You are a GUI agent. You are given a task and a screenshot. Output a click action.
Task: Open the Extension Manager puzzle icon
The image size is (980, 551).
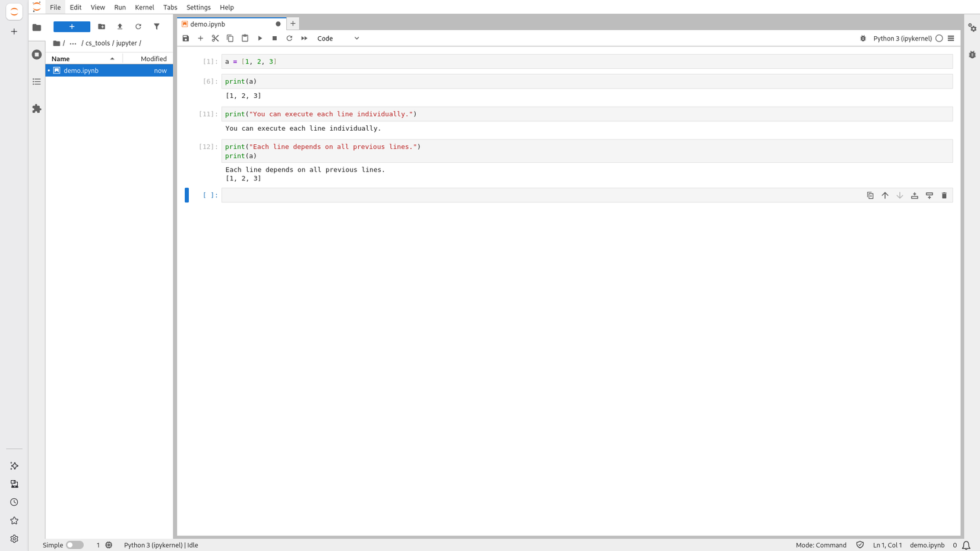(37, 109)
